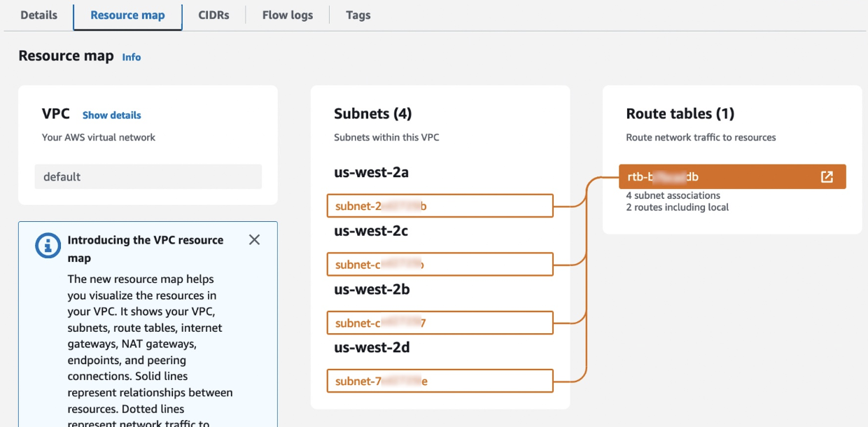Click 'Route network traffic to resources' text
Image resolution: width=868 pixels, height=427 pixels.
click(701, 137)
